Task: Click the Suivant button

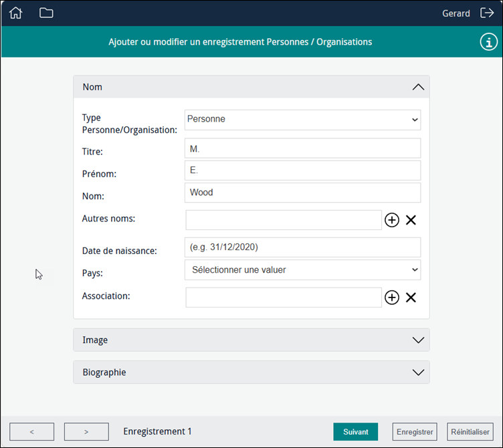Action: [355, 432]
